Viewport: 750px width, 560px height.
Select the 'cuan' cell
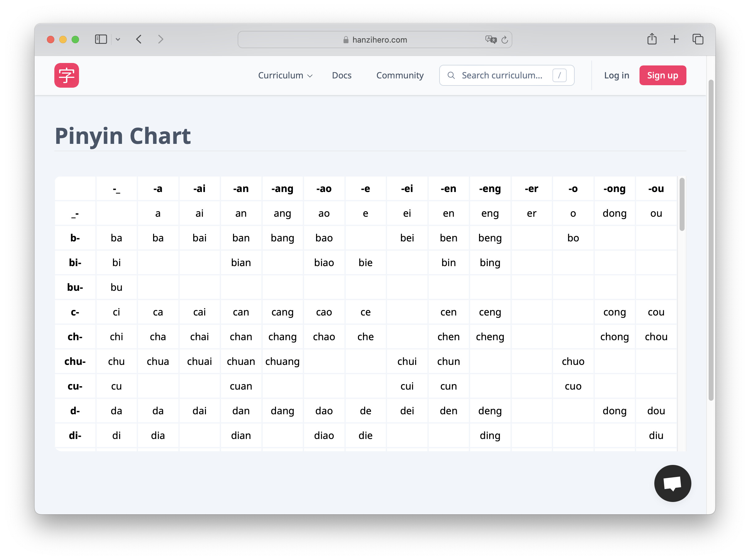point(241,386)
